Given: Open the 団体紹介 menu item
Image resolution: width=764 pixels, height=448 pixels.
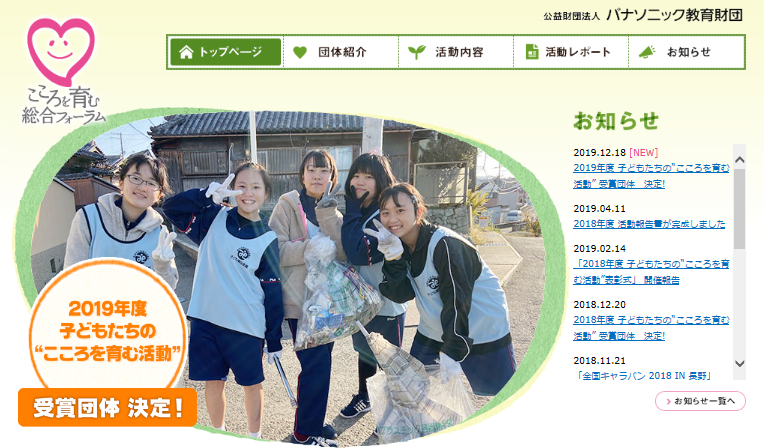Looking at the screenshot, I should (341, 52).
